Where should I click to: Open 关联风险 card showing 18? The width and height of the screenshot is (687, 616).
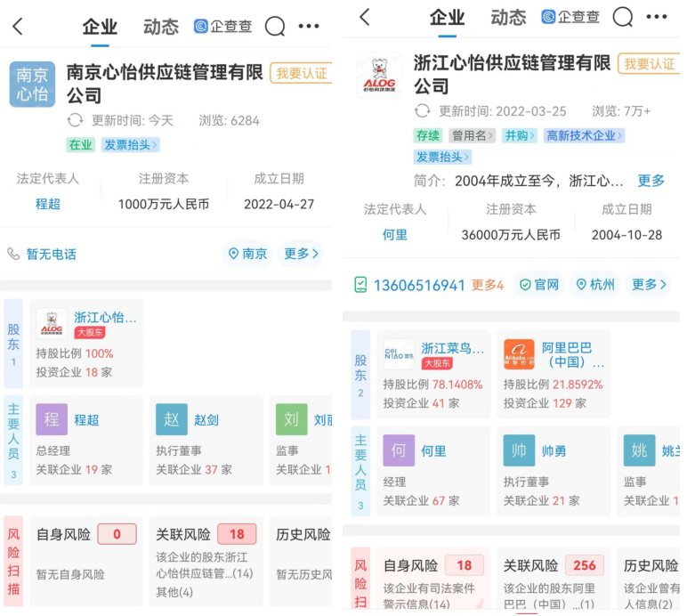pos(206,561)
